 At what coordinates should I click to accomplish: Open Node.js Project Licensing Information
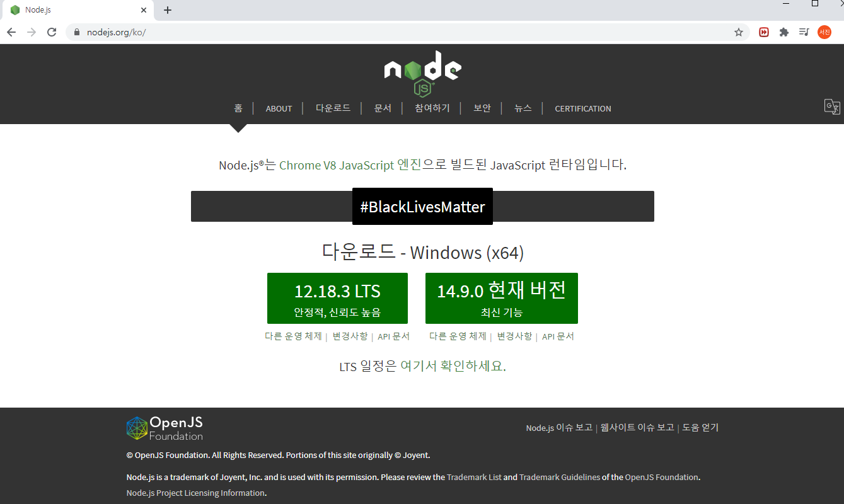pyautogui.click(x=195, y=493)
